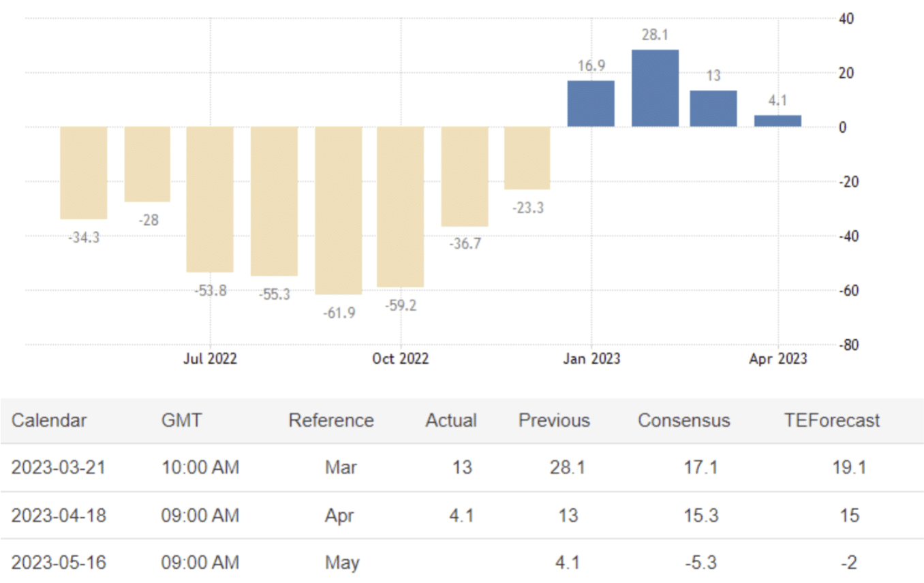
Task: Click the lowest bar labeled -61.9
Action: pos(338,210)
